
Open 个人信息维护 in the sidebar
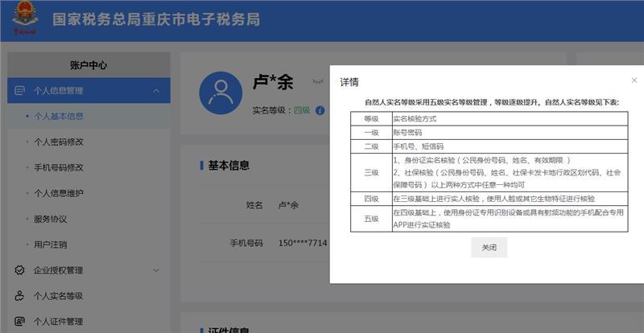pyautogui.click(x=58, y=193)
